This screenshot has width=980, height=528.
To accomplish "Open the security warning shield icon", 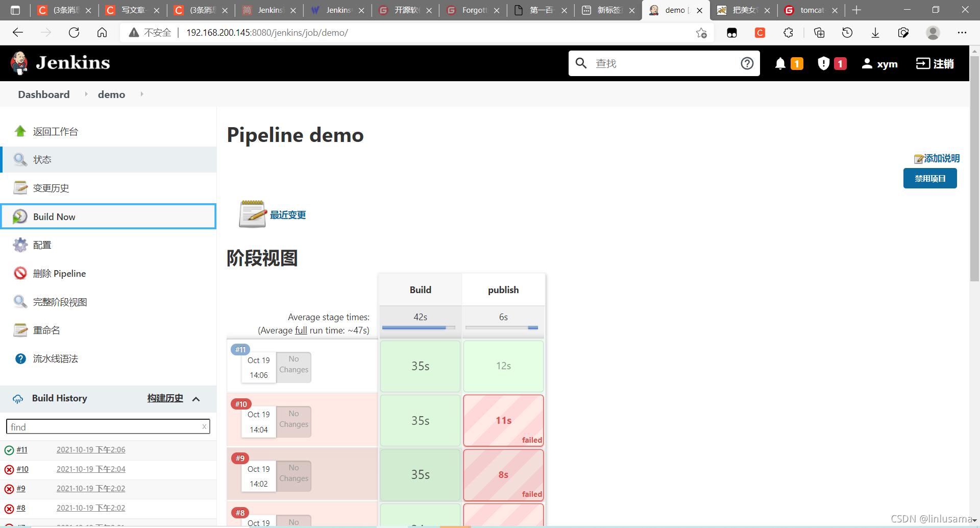I will pyautogui.click(x=823, y=63).
